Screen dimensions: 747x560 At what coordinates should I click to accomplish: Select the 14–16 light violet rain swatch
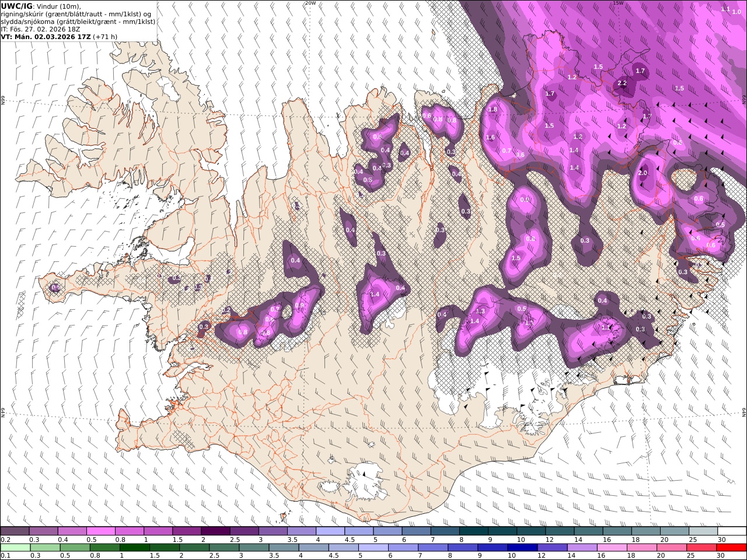[x=582, y=548]
